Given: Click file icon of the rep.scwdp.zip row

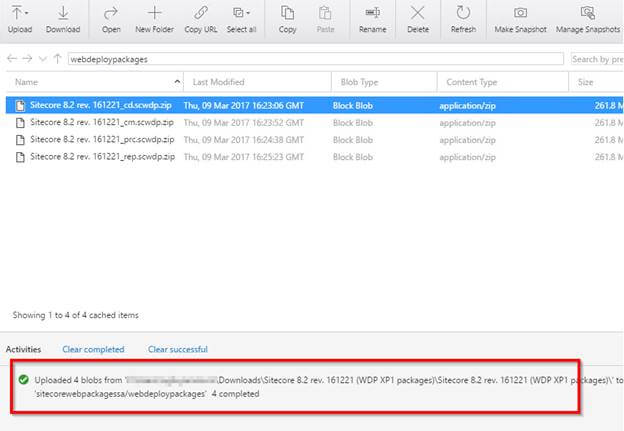Looking at the screenshot, I should tap(20, 157).
